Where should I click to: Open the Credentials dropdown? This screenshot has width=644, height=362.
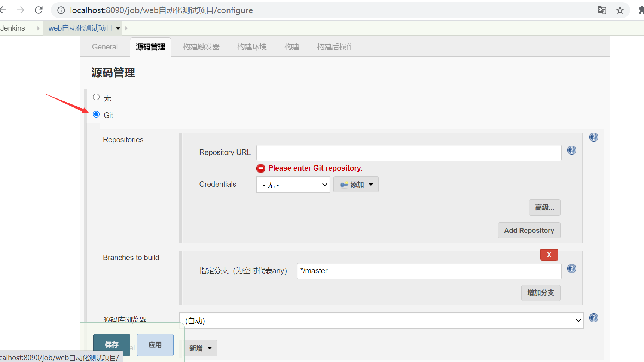(293, 185)
